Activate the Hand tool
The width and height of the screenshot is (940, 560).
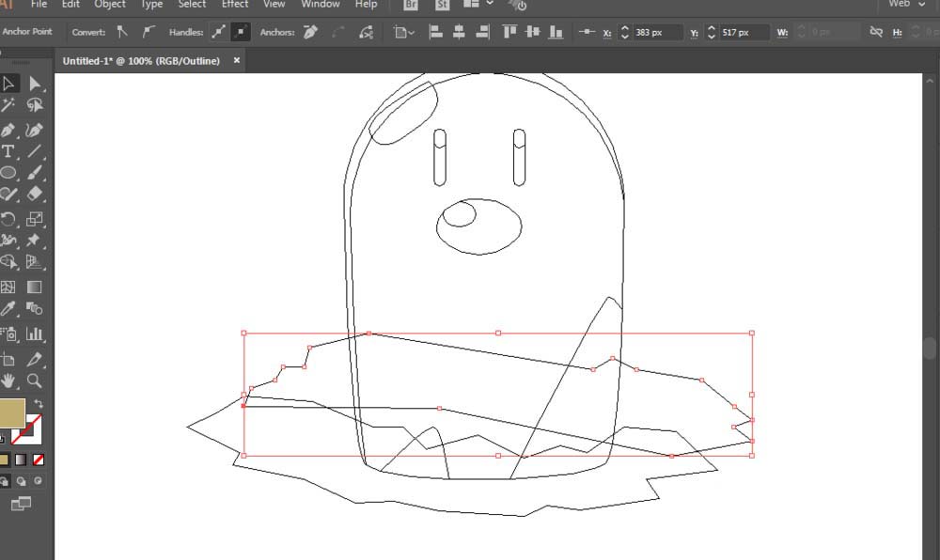(8, 381)
